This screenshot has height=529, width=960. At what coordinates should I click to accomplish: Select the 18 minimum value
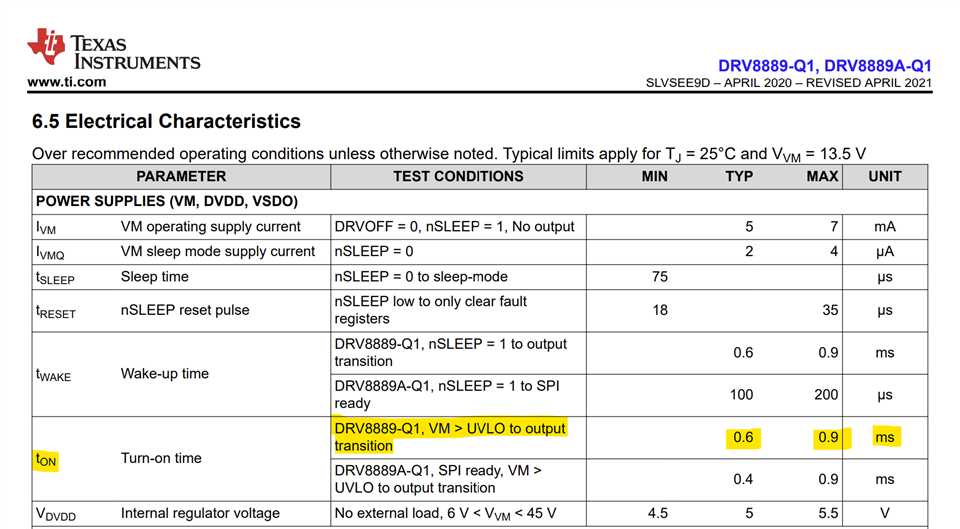click(x=660, y=310)
